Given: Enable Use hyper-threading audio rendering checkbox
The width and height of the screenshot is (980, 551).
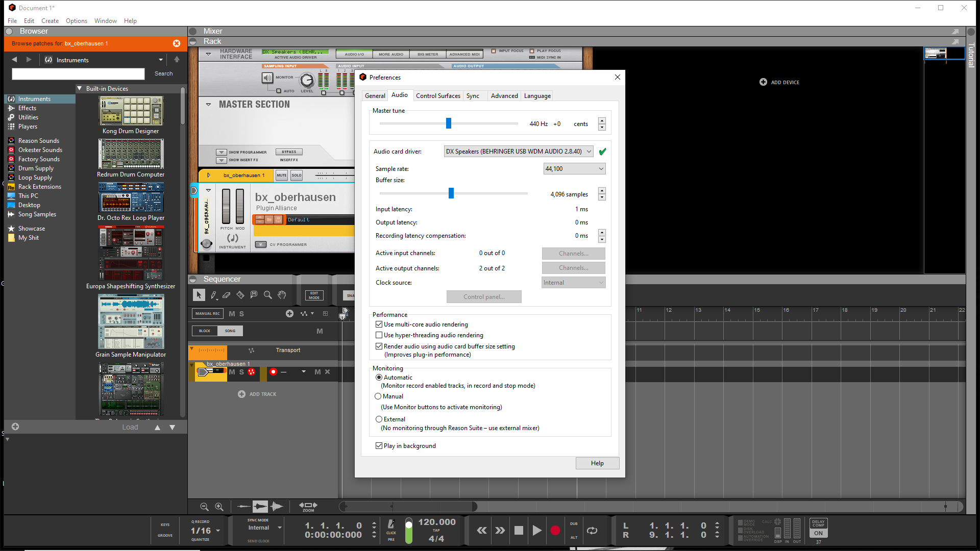Looking at the screenshot, I should (x=379, y=335).
